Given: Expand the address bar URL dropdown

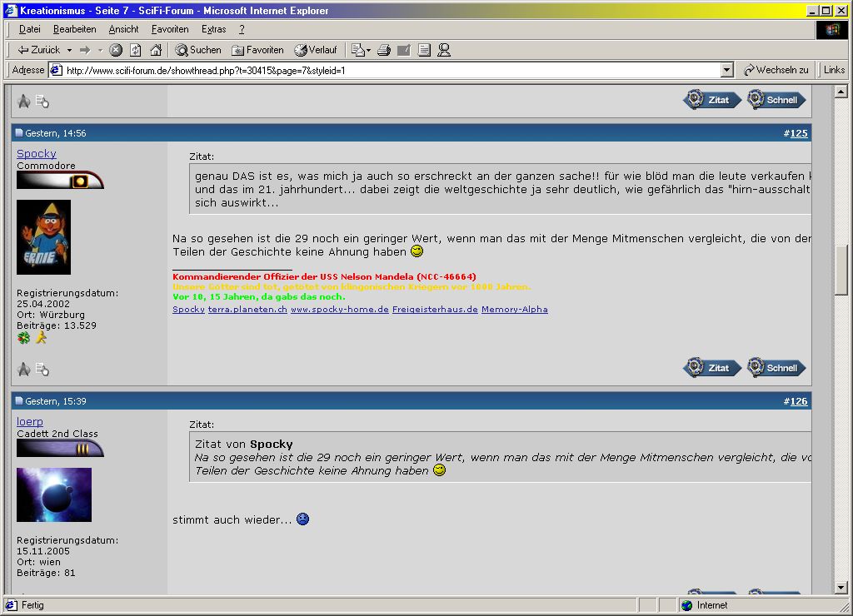Looking at the screenshot, I should 726,71.
